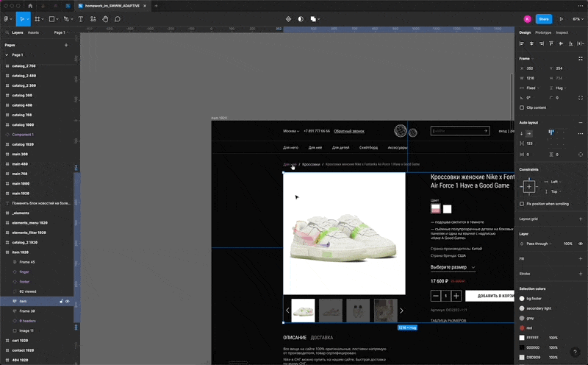Switch to the Assets tab
Image resolution: width=588 pixels, height=365 pixels.
click(33, 32)
